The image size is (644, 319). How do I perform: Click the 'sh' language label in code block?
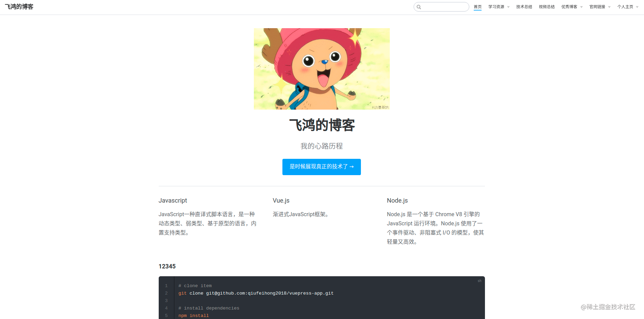(480, 281)
